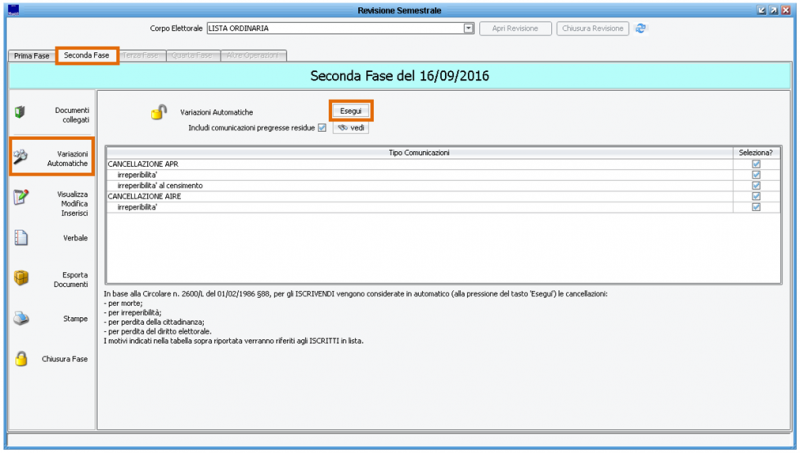Open Documenti collegati shield icon
This screenshot has width=800, height=453.
(20, 112)
